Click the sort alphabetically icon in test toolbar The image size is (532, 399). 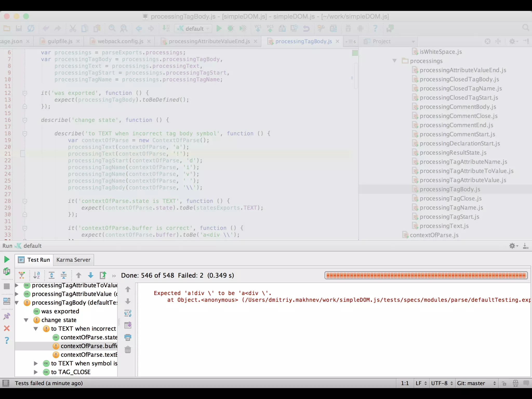(37, 275)
